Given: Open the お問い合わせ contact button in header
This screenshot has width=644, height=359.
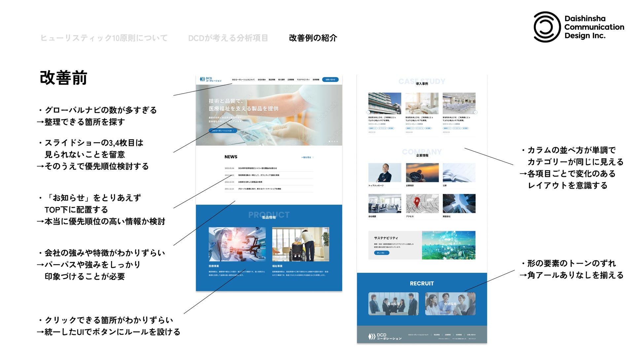Looking at the screenshot, I should (330, 79).
